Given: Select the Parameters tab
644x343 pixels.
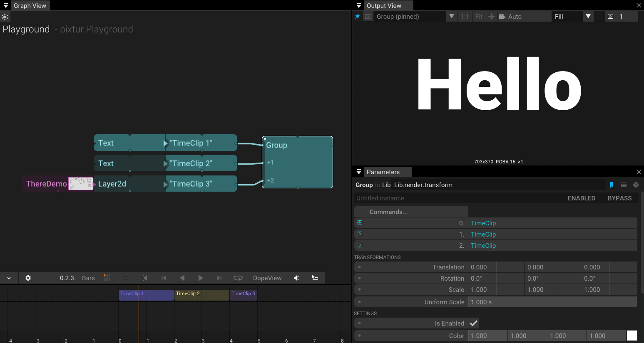Looking at the screenshot, I should pos(383,172).
